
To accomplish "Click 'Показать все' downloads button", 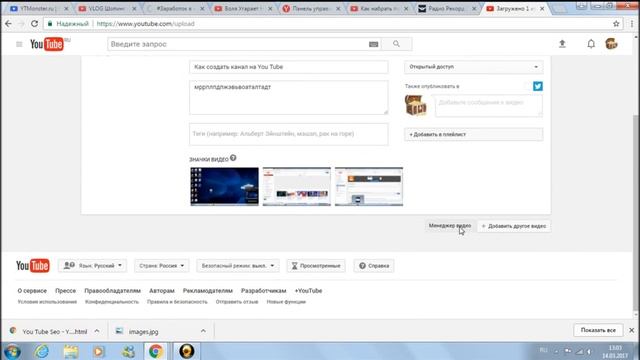I will point(598,330).
